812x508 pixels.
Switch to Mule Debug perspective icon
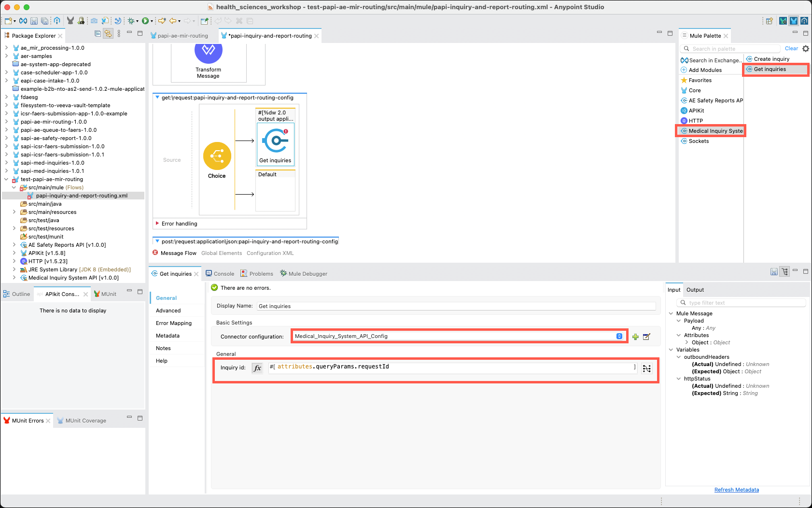point(783,21)
